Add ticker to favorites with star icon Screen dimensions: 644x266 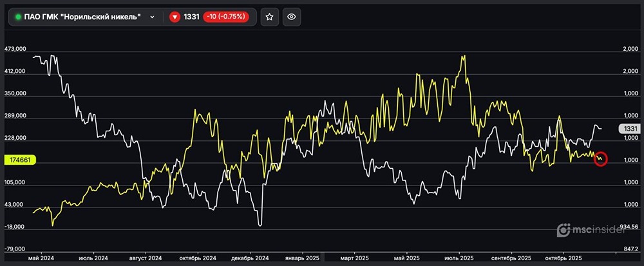pyautogui.click(x=269, y=17)
